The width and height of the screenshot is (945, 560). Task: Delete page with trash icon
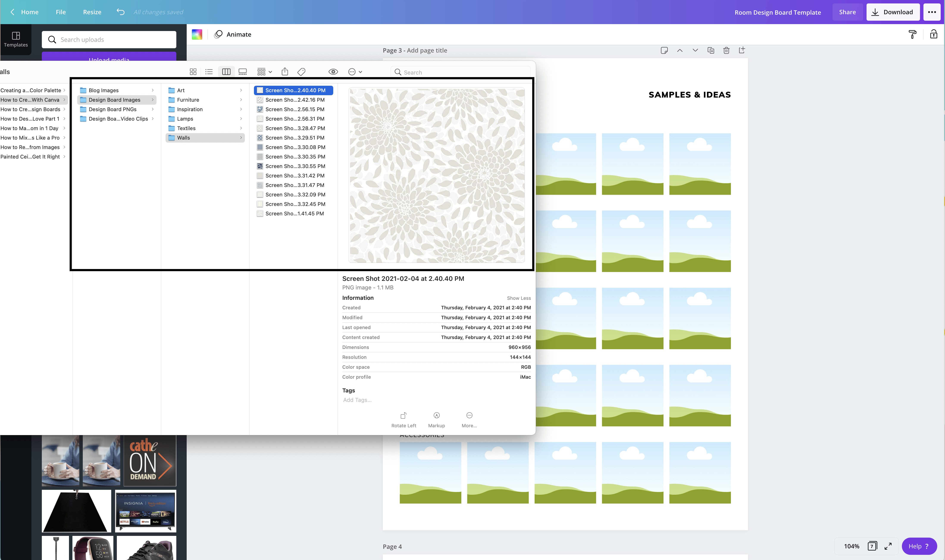[726, 51]
